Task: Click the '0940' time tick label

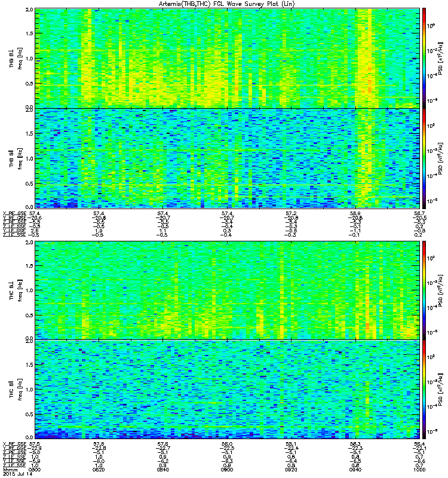Action: click(355, 470)
